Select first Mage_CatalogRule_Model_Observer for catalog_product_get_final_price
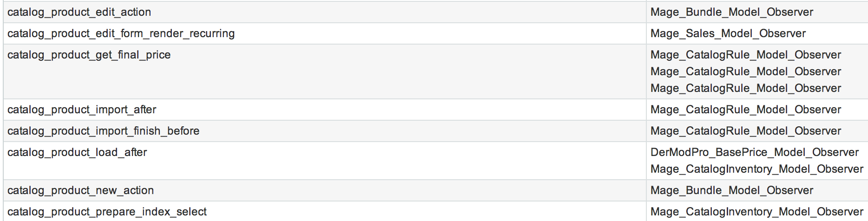Image resolution: width=868 pixels, height=221 pixels. tap(745, 55)
